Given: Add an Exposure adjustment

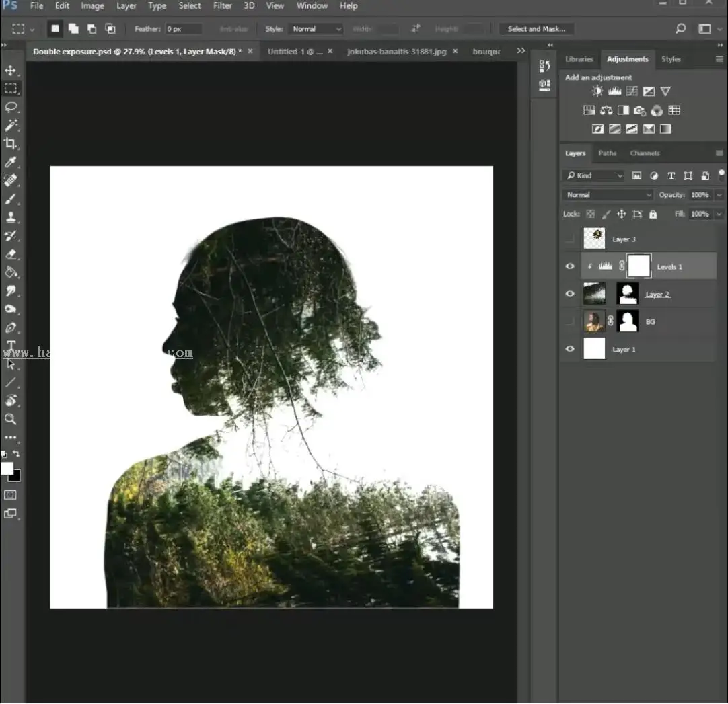Looking at the screenshot, I should coord(649,91).
